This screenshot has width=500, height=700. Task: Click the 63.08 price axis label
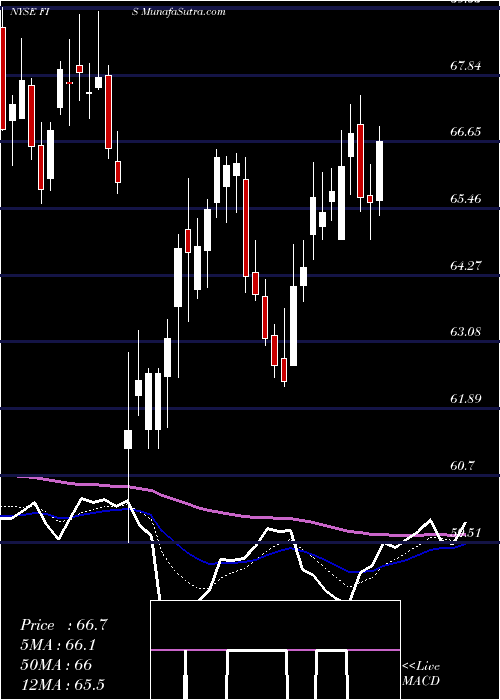(x=466, y=332)
